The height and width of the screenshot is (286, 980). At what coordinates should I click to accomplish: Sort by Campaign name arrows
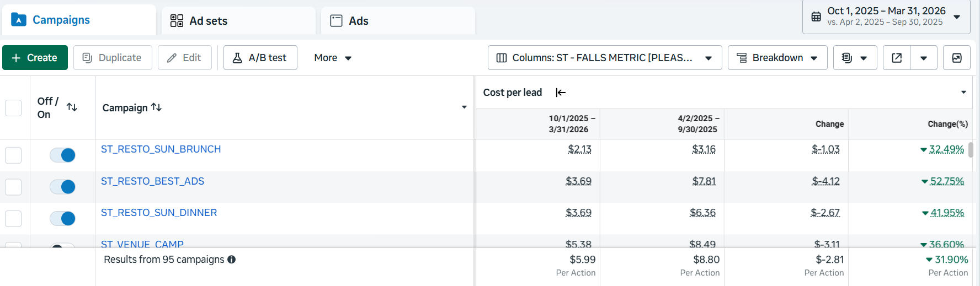point(157,107)
